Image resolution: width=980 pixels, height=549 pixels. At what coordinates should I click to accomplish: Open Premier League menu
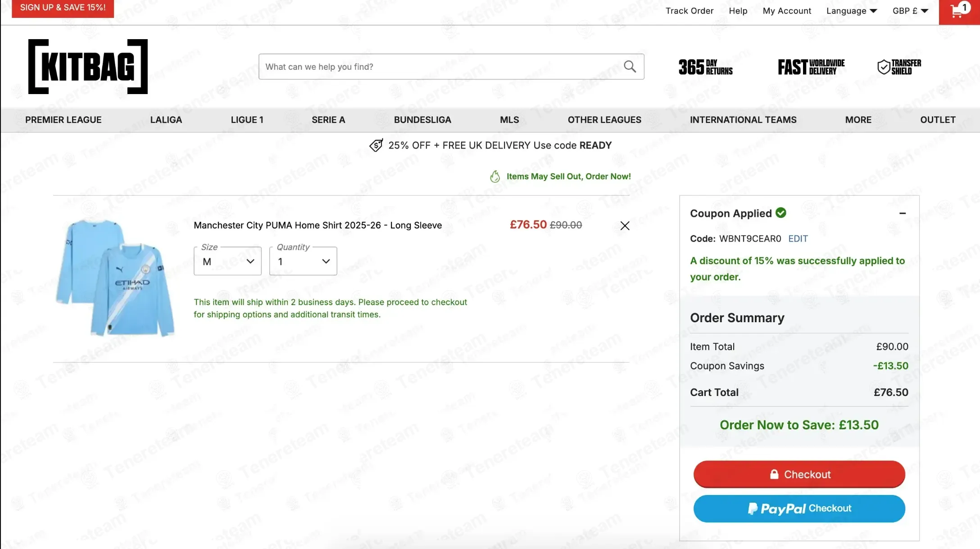(64, 120)
